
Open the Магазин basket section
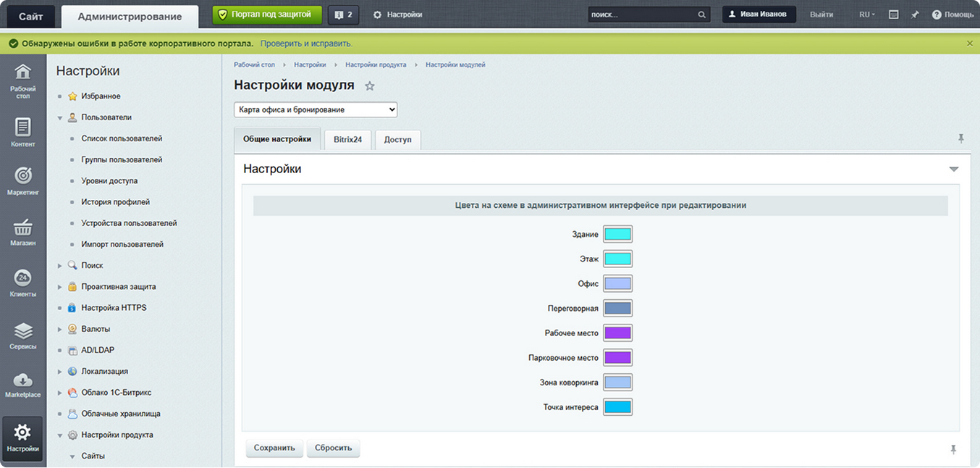(23, 232)
